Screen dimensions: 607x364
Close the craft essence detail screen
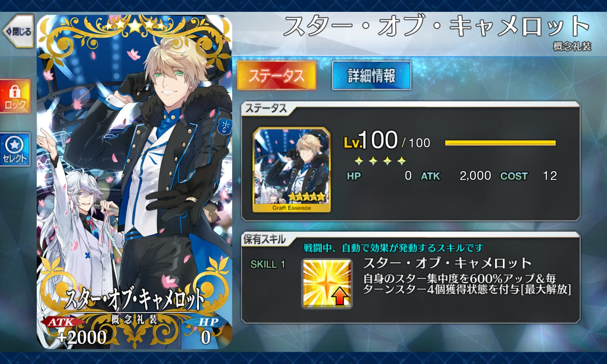pyautogui.click(x=18, y=31)
